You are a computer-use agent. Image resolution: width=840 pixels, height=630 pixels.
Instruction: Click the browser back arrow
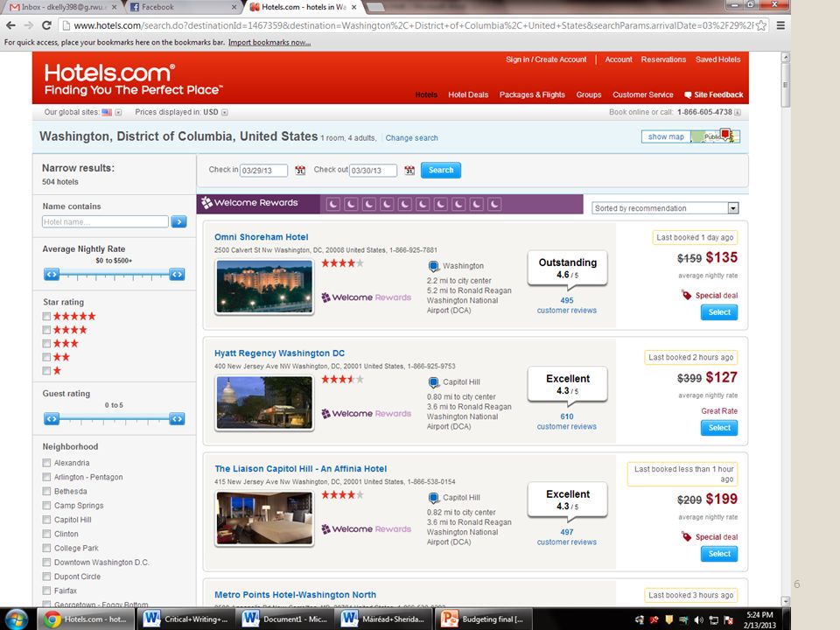click(x=10, y=25)
